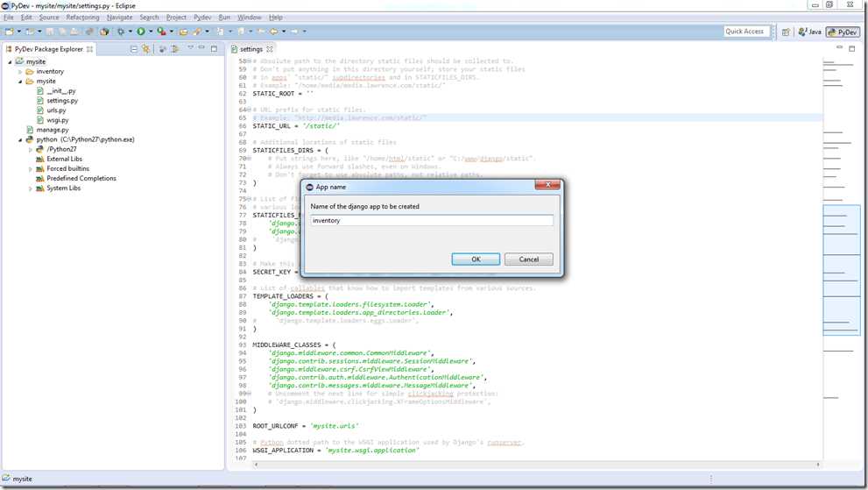Select Predefined Completions entry
The image size is (868, 490).
(81, 179)
